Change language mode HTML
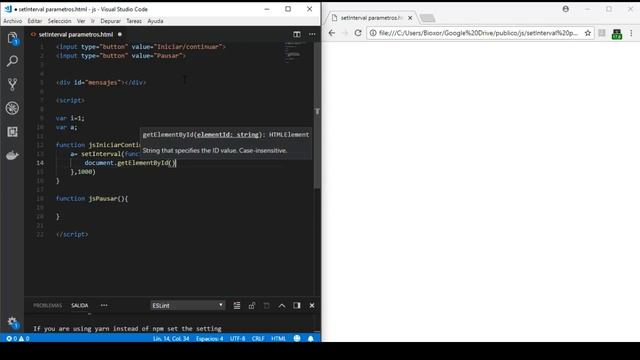The width and height of the screenshot is (640, 360). [278, 338]
